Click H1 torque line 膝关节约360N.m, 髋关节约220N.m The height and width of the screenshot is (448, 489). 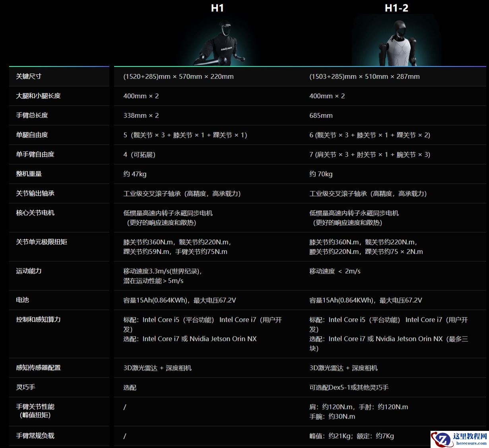(x=177, y=242)
